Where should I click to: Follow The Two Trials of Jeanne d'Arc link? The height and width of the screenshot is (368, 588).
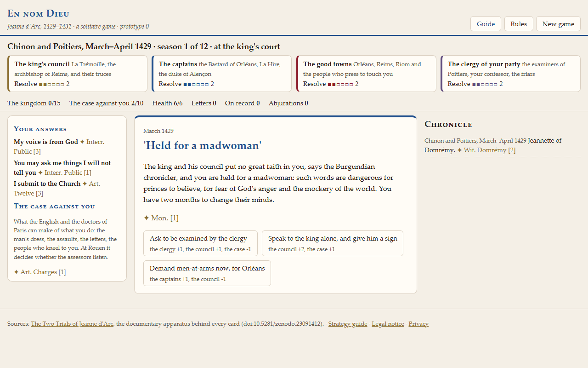(x=72, y=324)
